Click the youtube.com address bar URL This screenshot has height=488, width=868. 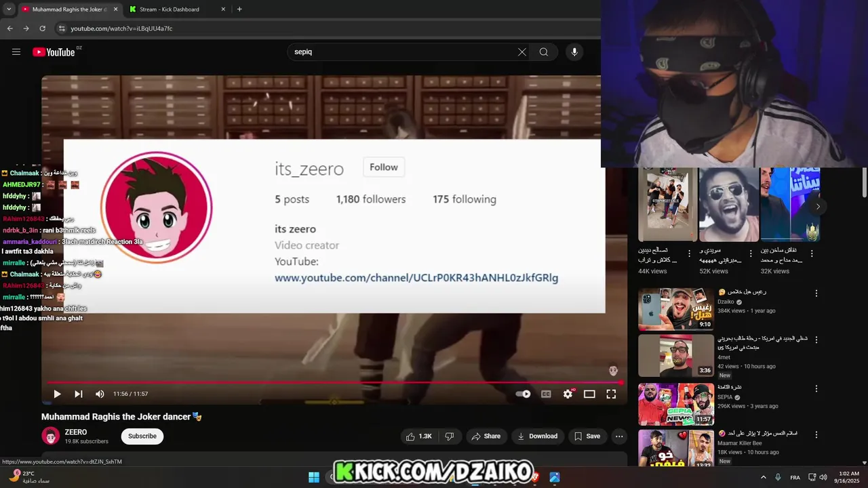click(121, 28)
